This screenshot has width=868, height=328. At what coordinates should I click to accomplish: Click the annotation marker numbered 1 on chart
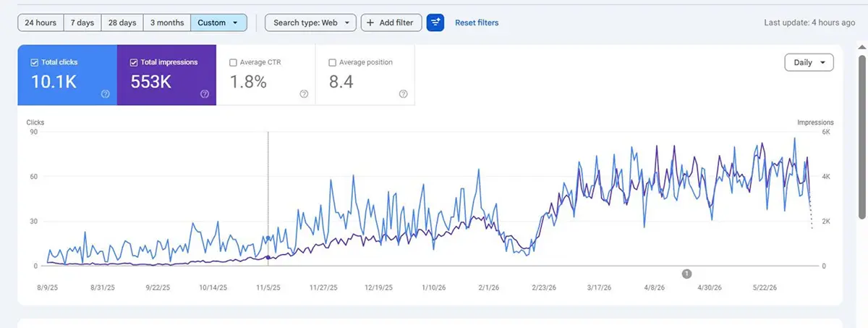[x=687, y=274]
